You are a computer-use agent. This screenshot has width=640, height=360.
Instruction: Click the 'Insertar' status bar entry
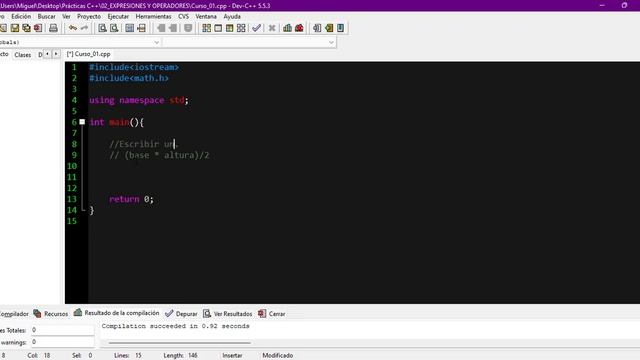pyautogui.click(x=232, y=356)
